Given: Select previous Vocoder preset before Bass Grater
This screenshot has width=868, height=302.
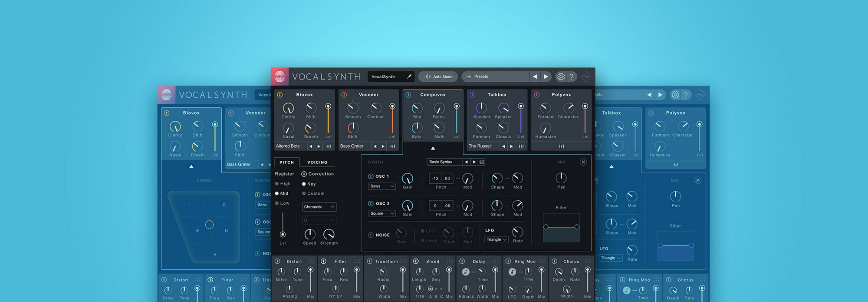Looking at the screenshot, I should tap(375, 146).
